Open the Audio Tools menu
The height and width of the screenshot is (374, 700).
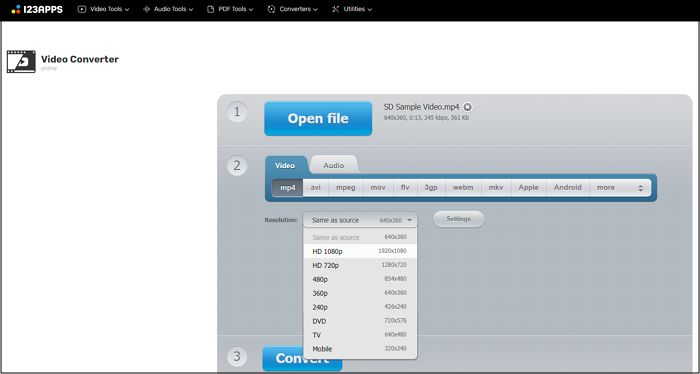pyautogui.click(x=168, y=9)
